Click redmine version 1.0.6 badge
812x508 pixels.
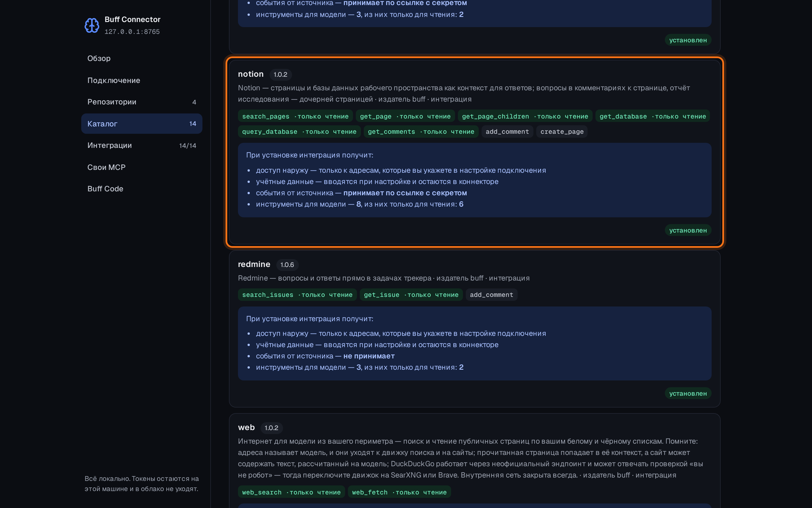pyautogui.click(x=287, y=265)
